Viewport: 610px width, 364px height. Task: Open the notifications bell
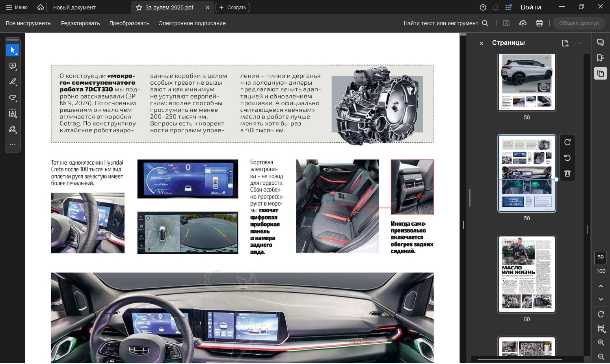496,7
